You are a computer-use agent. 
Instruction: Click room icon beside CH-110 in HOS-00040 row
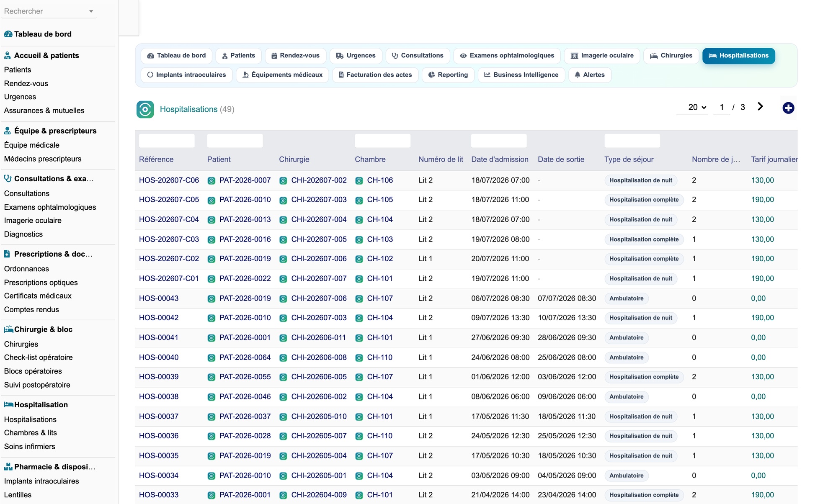tap(359, 358)
